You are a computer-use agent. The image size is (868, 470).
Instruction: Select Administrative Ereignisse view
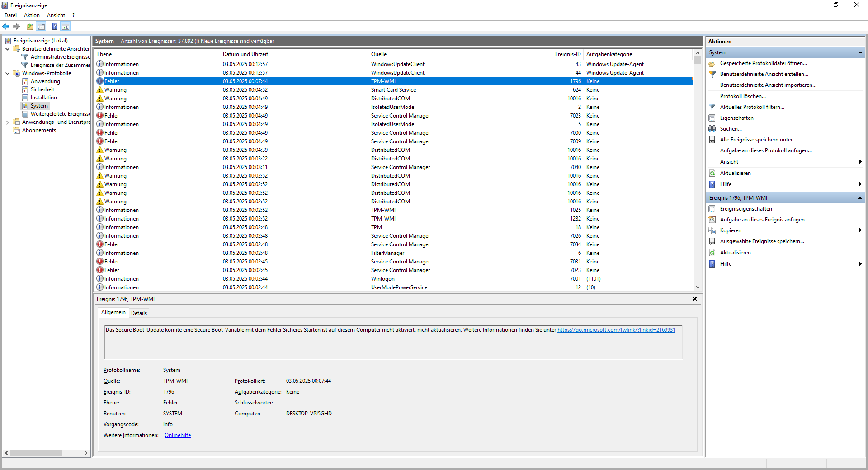(x=60, y=57)
